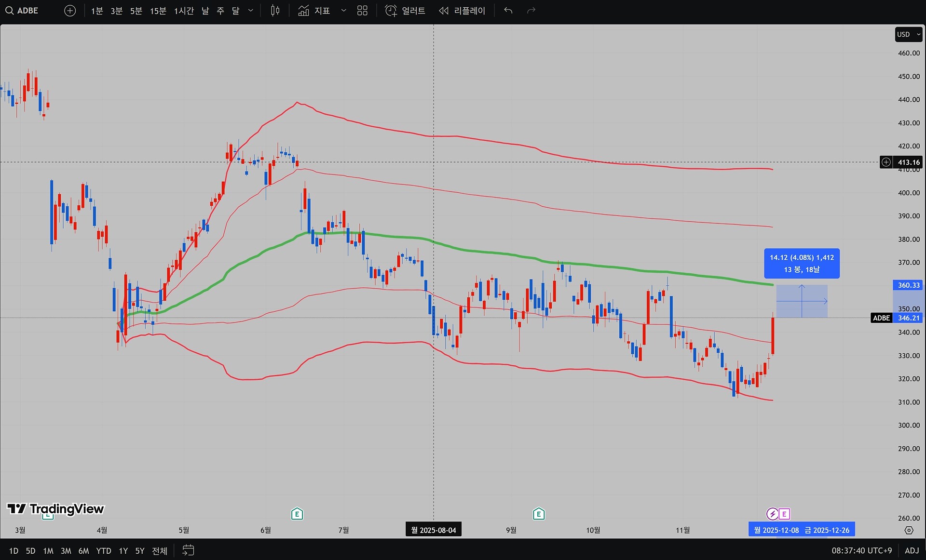Expand the indicator favorites chevron dropdown

(x=343, y=11)
